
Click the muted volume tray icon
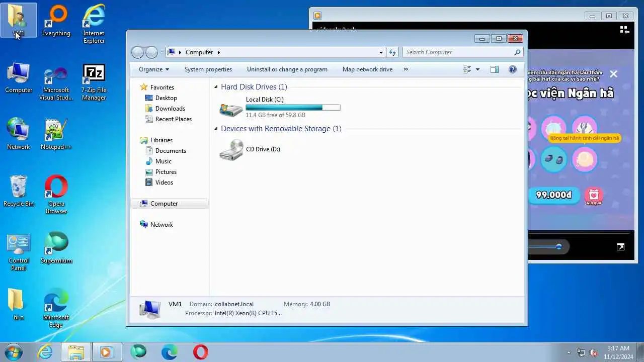(594, 352)
